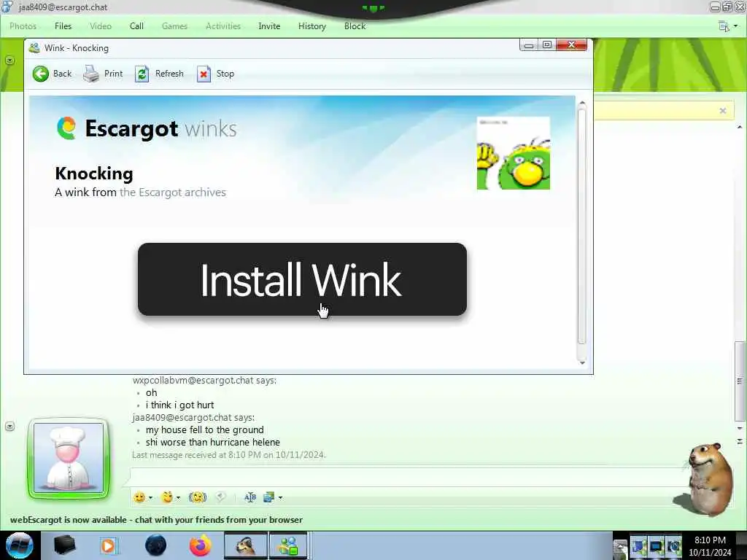747x560 pixels.
Task: Open the background picker icon
Action: [x=268, y=497]
